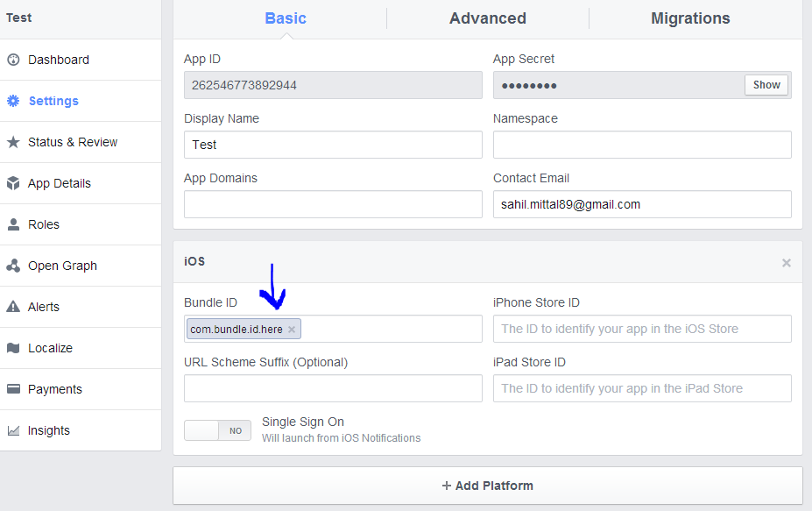
Task: Click the Settings gear icon
Action: point(13,101)
